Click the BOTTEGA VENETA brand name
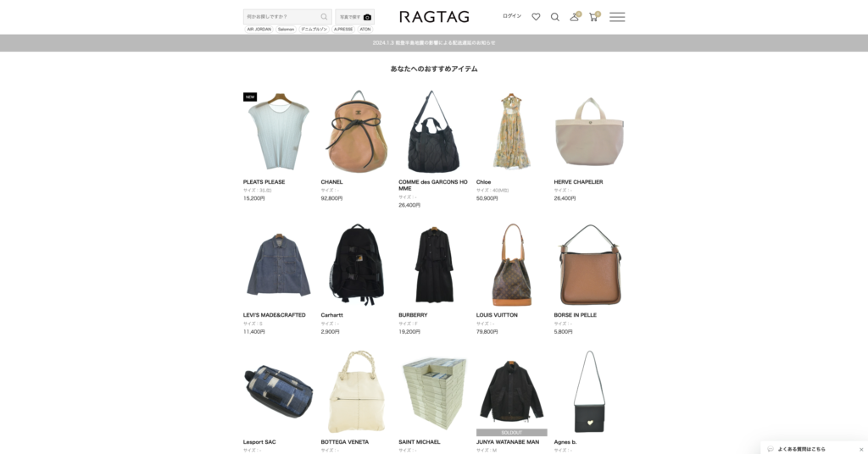The width and height of the screenshot is (868, 454). click(344, 442)
